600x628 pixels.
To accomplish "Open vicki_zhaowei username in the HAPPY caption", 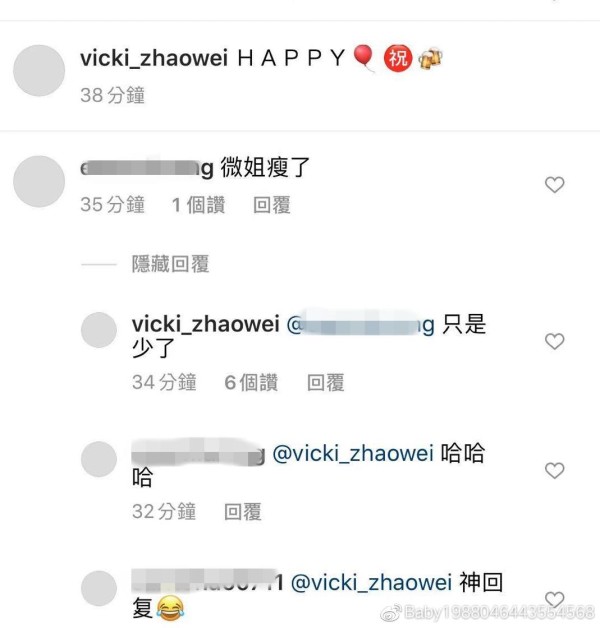I will [x=154, y=58].
